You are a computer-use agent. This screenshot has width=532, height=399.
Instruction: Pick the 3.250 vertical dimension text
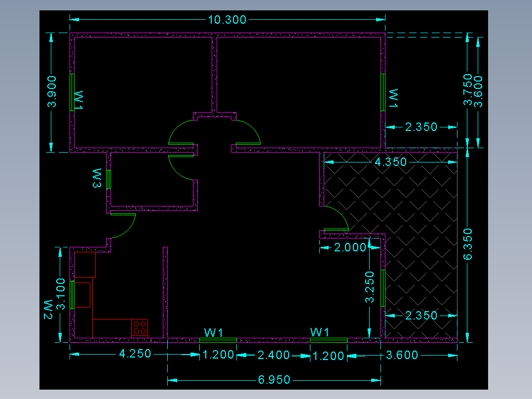coord(370,287)
